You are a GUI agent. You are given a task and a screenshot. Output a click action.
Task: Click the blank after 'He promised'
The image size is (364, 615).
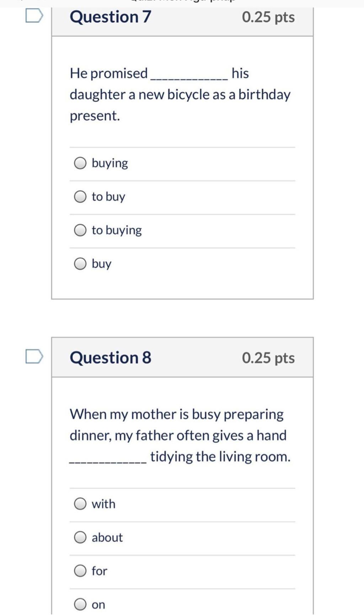tap(189, 75)
